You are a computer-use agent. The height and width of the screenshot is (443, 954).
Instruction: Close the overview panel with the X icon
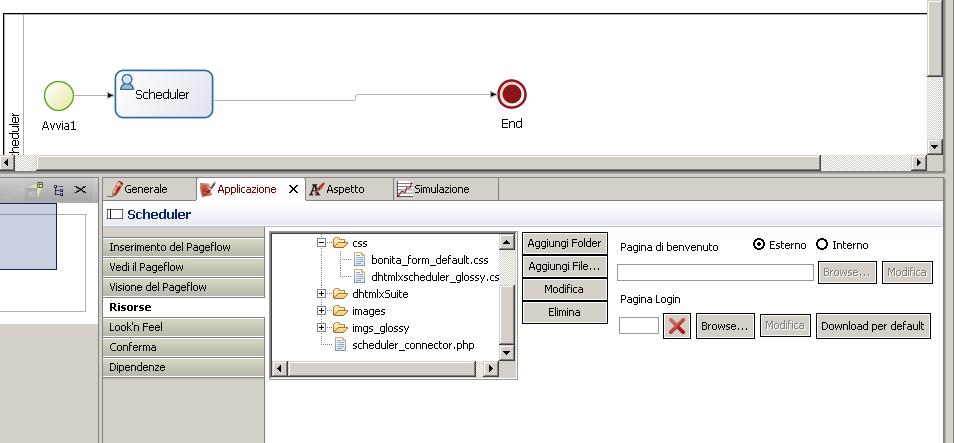coord(80,190)
